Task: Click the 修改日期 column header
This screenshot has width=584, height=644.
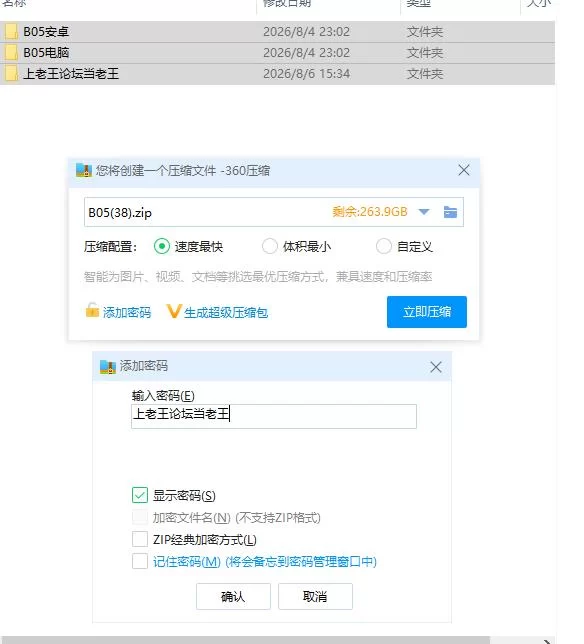Action: pyautogui.click(x=287, y=4)
